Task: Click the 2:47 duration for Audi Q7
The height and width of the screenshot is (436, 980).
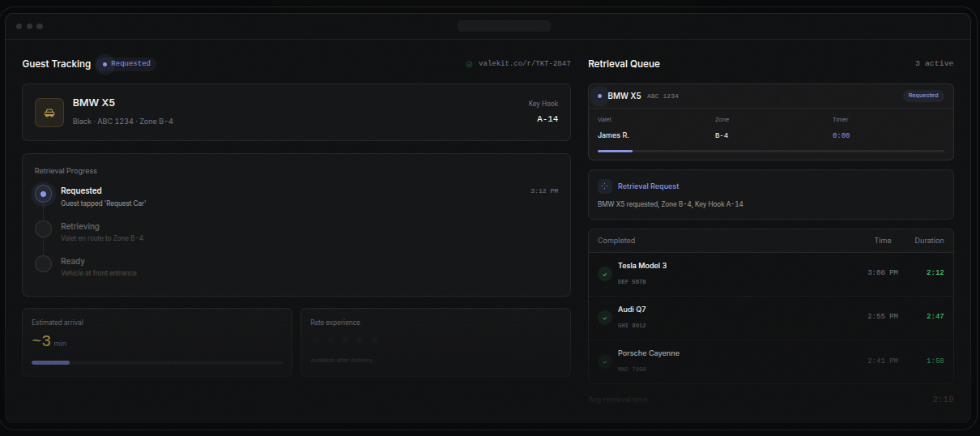Action: click(935, 316)
